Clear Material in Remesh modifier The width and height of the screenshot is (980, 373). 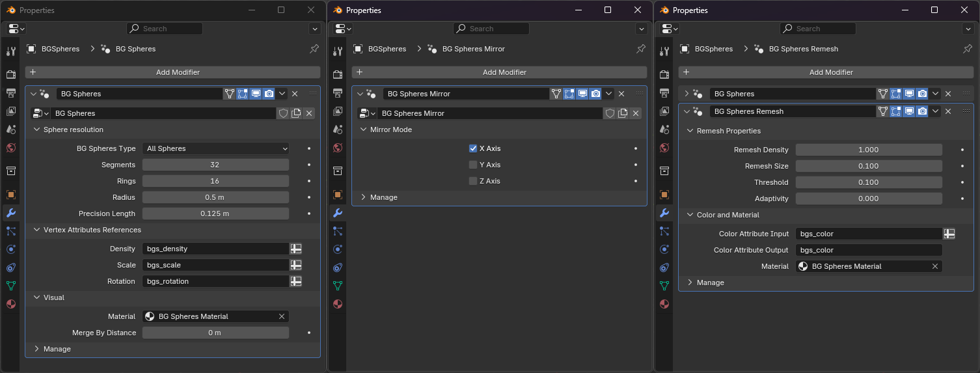935,266
